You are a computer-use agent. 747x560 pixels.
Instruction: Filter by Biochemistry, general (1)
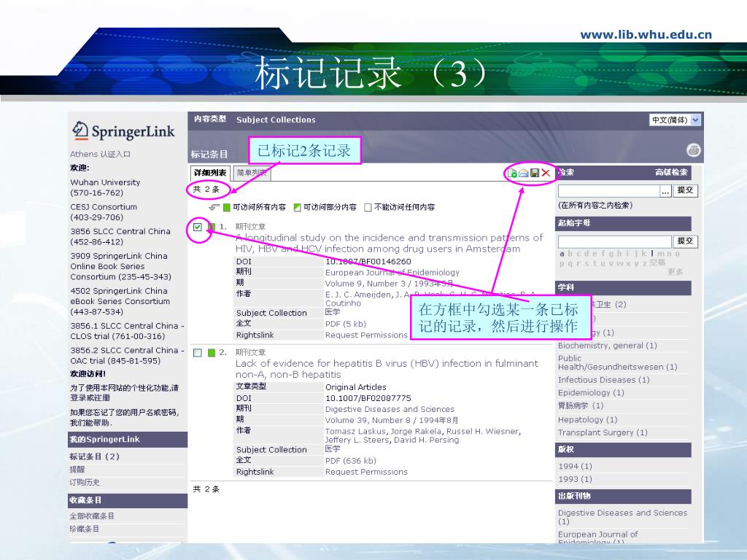point(608,345)
